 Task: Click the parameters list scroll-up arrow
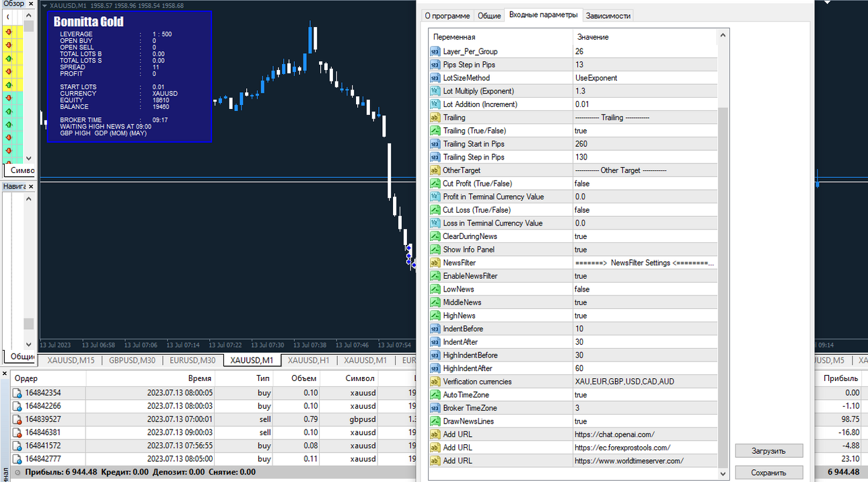click(x=723, y=34)
